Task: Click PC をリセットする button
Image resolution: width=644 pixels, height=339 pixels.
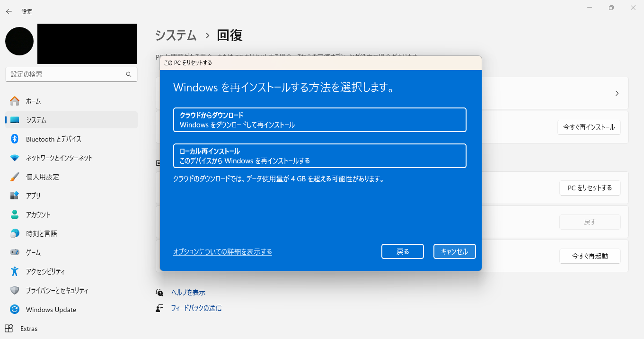Action: pyautogui.click(x=590, y=187)
